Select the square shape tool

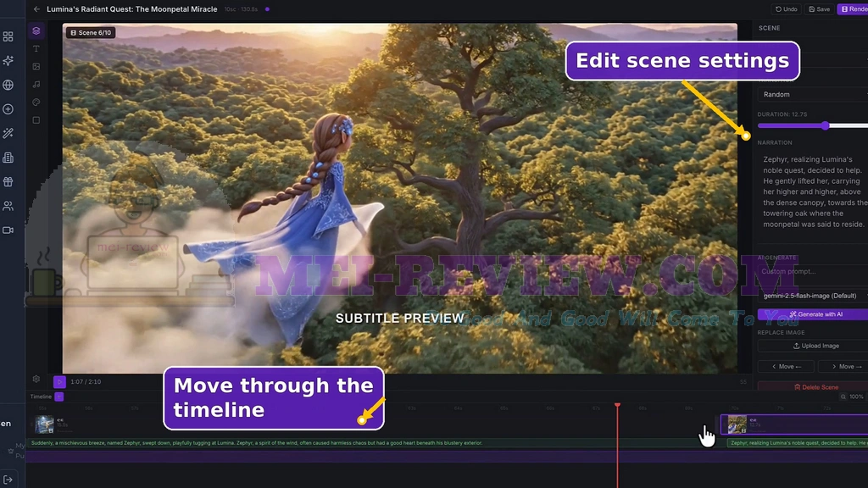pyautogui.click(x=36, y=120)
